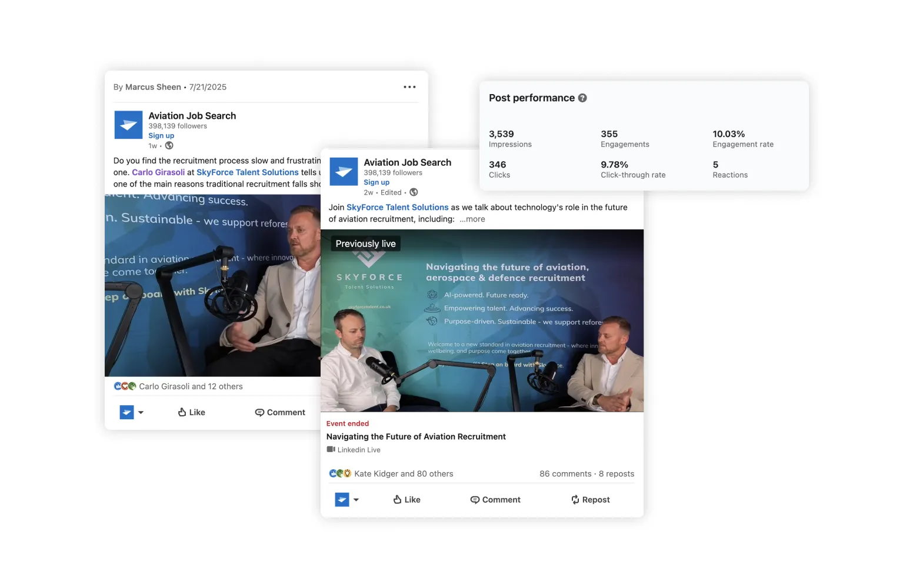Click the Previously live badge
This screenshot has width=913, height=588.
pyautogui.click(x=366, y=243)
